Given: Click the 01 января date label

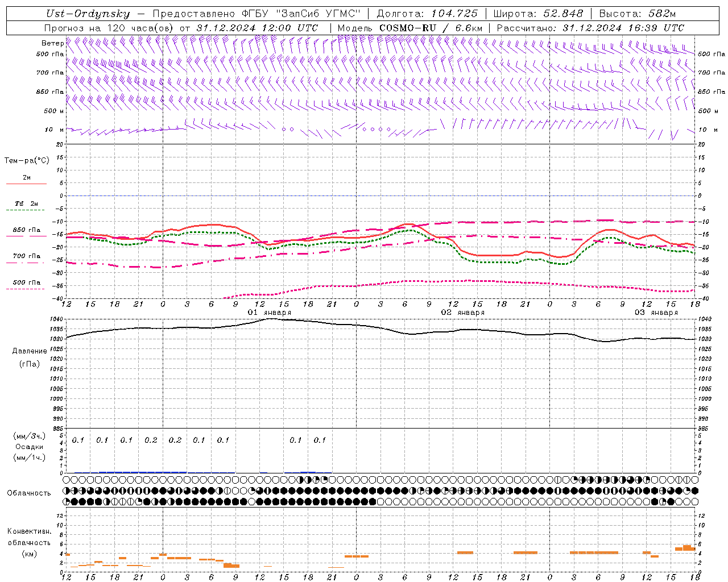Looking at the screenshot, I should 270,313.
